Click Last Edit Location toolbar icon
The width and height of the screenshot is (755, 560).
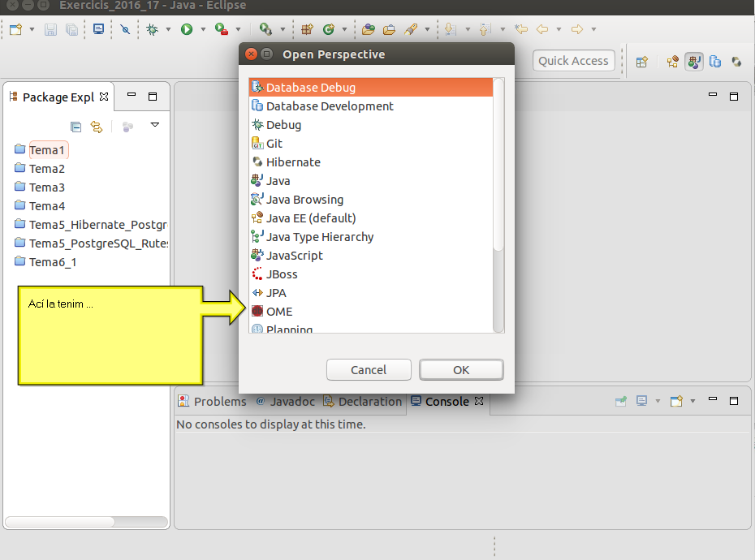(521, 29)
